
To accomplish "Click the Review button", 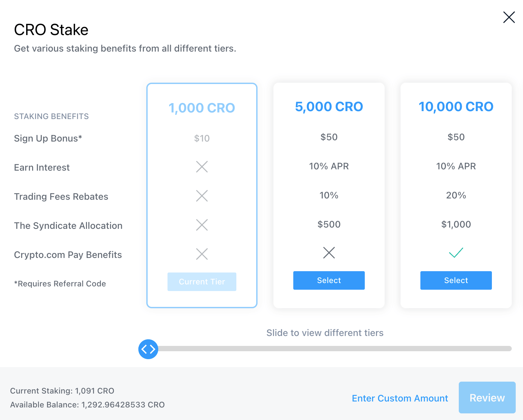I will point(487,398).
